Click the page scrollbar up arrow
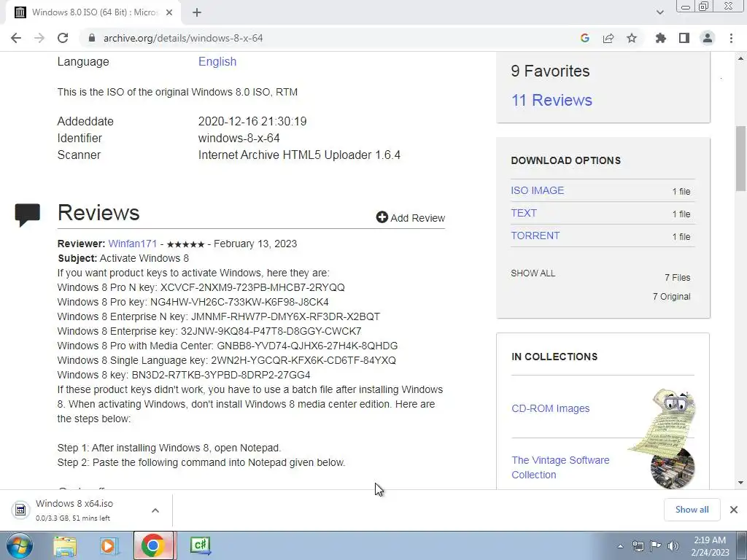Screen dimensions: 747x560 [x=741, y=58]
